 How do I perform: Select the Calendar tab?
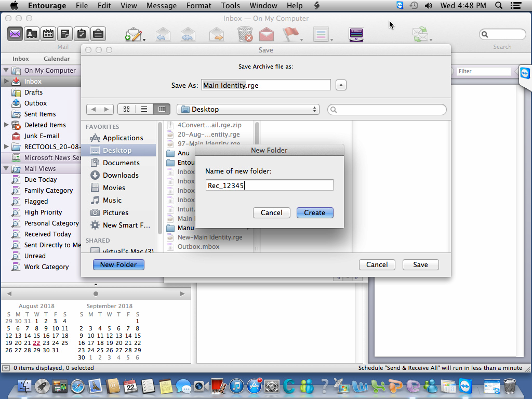57,59
